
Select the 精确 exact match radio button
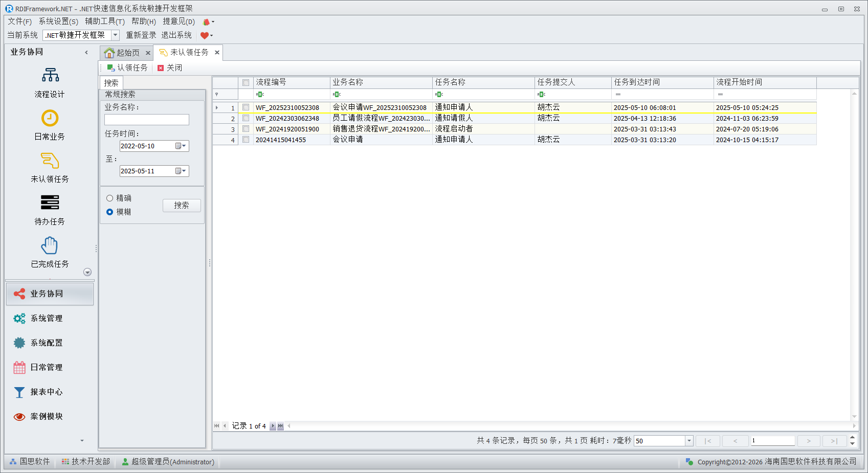[110, 198]
